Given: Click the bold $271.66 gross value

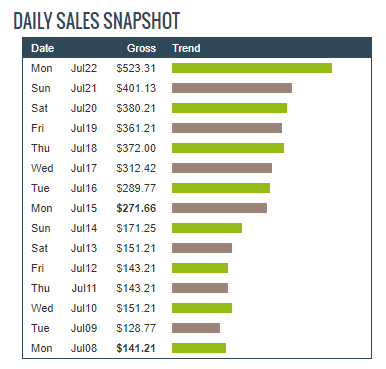Looking at the screenshot, I should (136, 208).
